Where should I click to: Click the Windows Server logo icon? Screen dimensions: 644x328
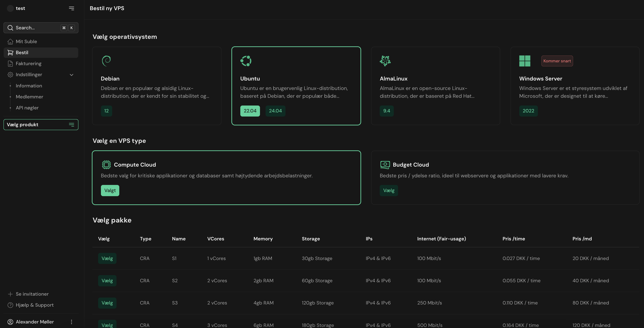[524, 61]
